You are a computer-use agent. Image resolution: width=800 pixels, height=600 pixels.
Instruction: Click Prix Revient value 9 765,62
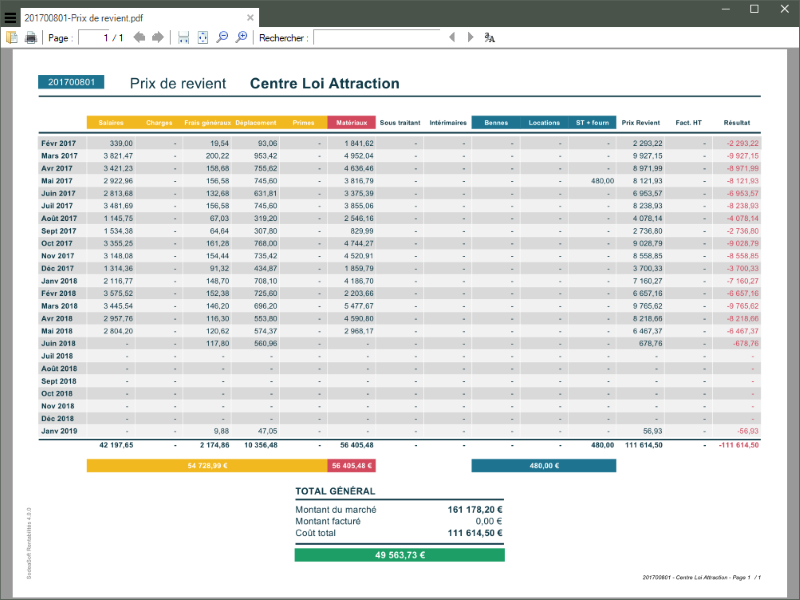tap(647, 306)
